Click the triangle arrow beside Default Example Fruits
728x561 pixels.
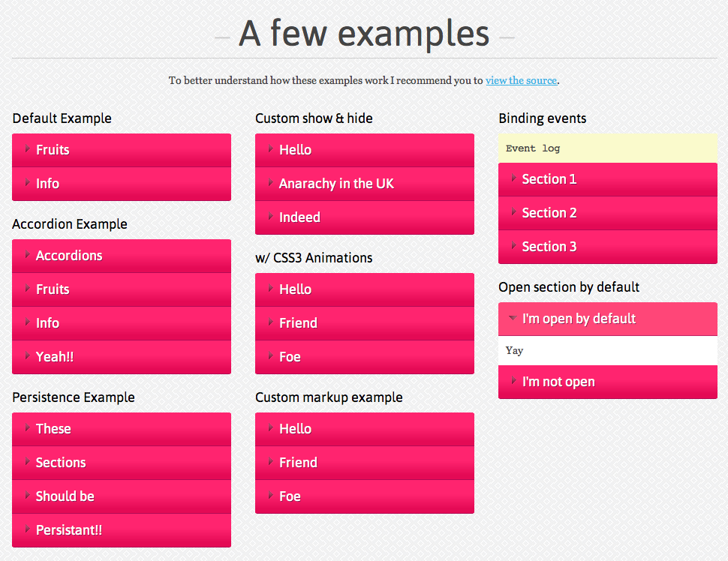click(28, 148)
